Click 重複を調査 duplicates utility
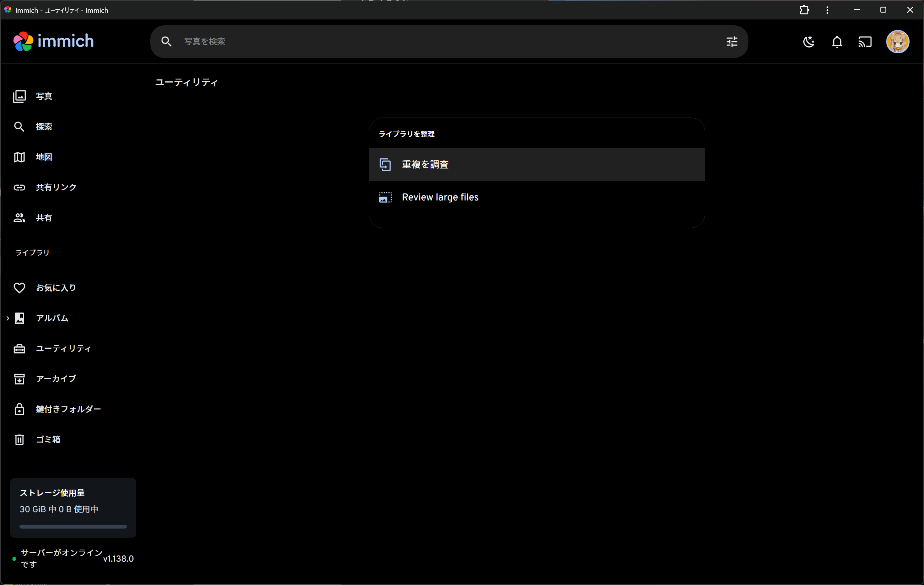This screenshot has width=924, height=585. 425,165
